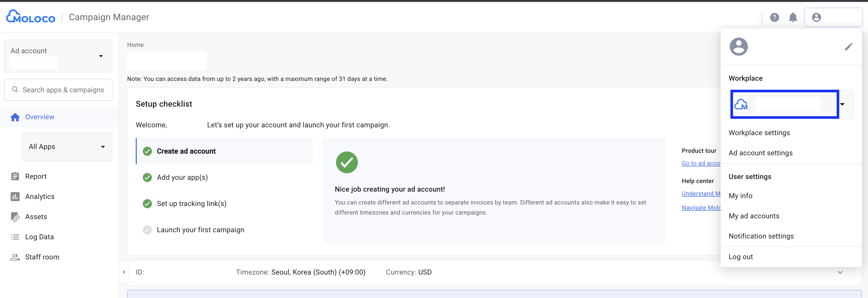Click the Analytics bar chart icon
Image resolution: width=868 pixels, height=298 pixels.
point(15,196)
